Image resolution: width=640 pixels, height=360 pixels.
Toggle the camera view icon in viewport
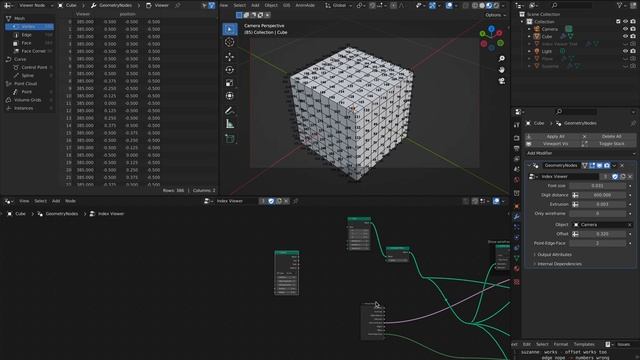tap(502, 81)
